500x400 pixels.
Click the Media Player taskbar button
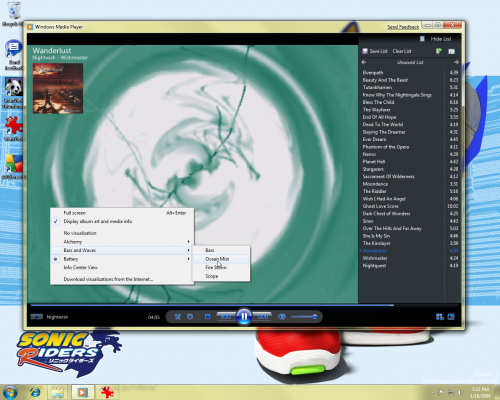[82, 392]
